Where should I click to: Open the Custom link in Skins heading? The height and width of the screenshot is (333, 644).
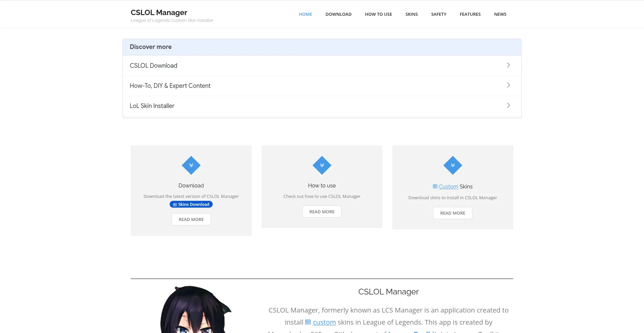tap(448, 186)
